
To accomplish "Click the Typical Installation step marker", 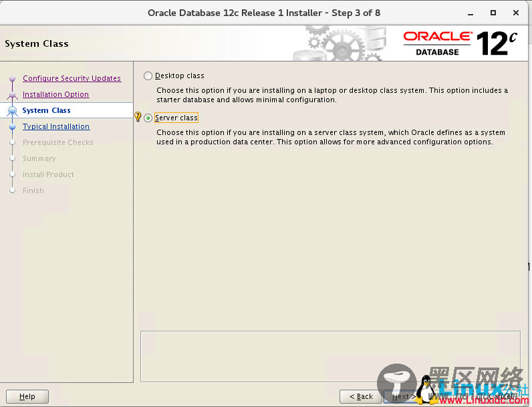I will (13, 127).
